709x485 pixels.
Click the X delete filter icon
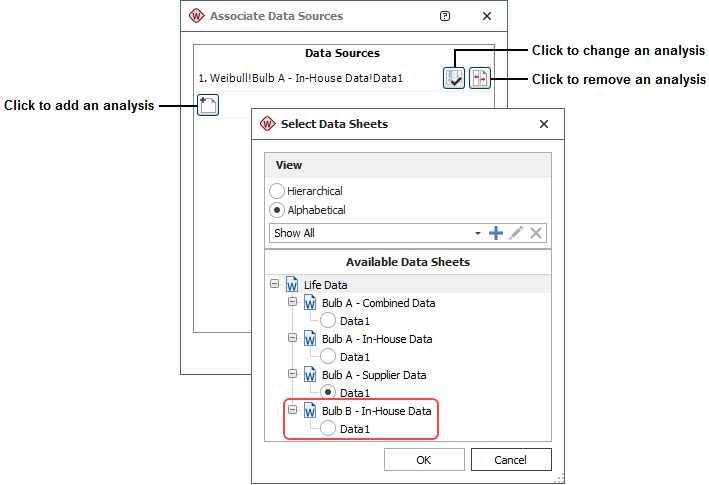(536, 233)
